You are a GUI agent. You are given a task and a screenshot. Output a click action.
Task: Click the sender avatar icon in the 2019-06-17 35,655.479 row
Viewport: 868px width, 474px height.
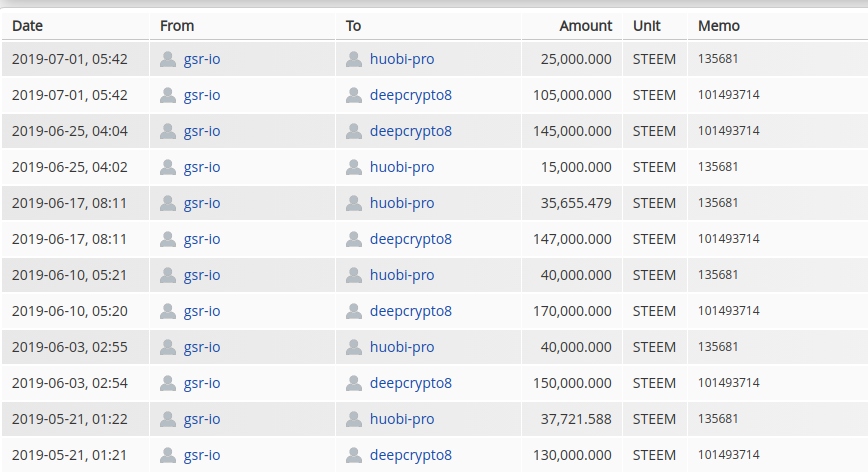click(x=168, y=203)
